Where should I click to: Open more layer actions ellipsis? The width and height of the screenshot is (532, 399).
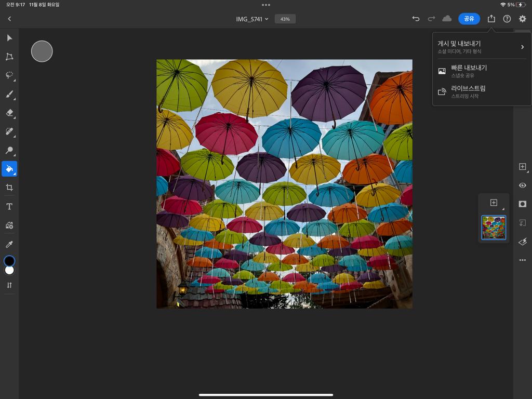[x=523, y=260]
